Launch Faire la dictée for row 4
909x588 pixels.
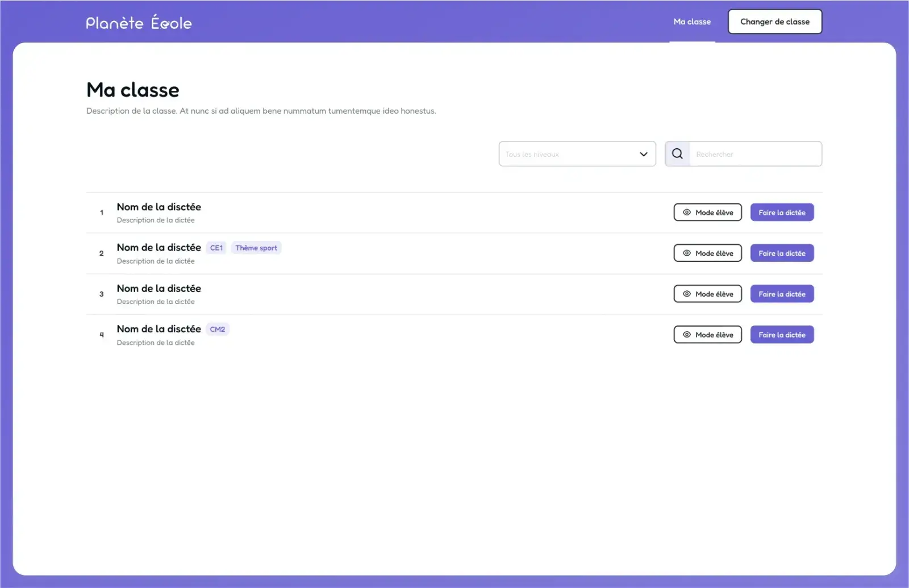(782, 335)
